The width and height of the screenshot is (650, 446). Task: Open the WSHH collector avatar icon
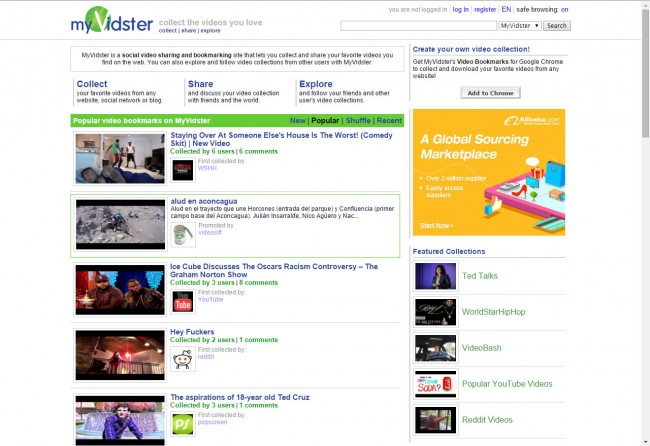click(183, 169)
